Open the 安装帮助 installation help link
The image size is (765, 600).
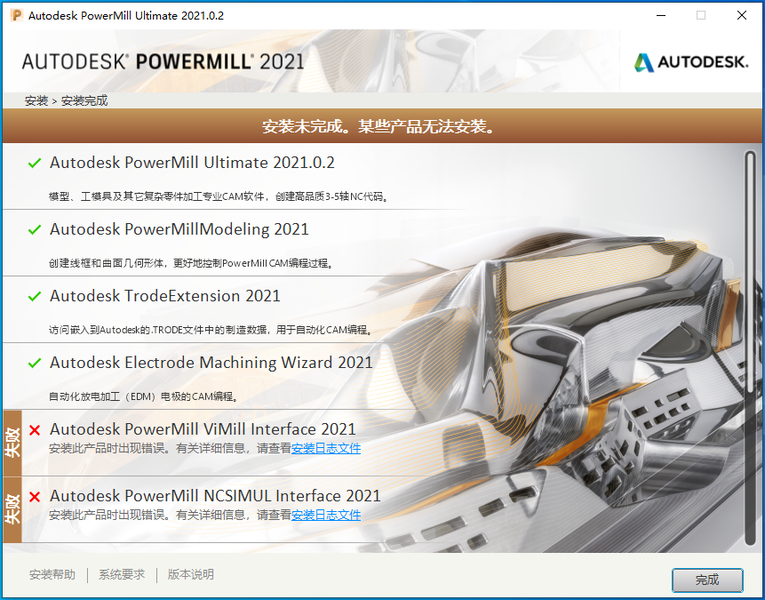coord(52,575)
